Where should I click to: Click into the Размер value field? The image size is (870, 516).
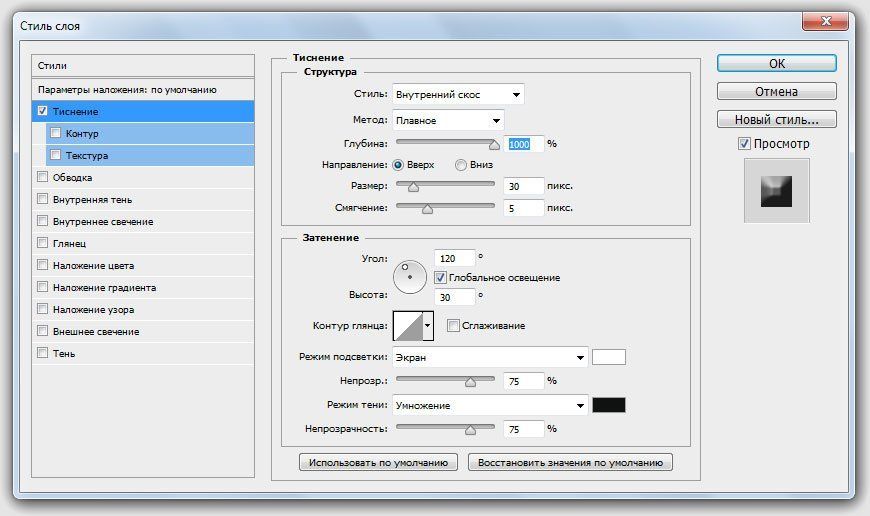point(525,186)
